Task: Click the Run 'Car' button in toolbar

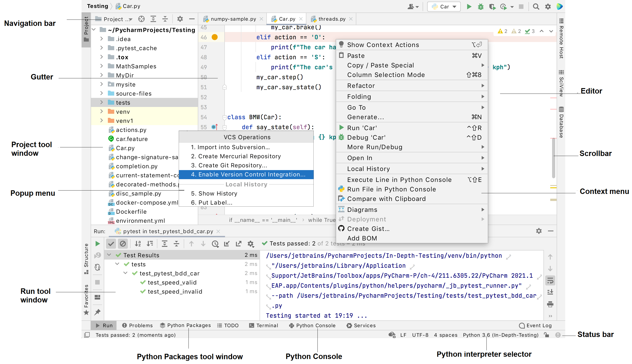Action: tap(468, 7)
